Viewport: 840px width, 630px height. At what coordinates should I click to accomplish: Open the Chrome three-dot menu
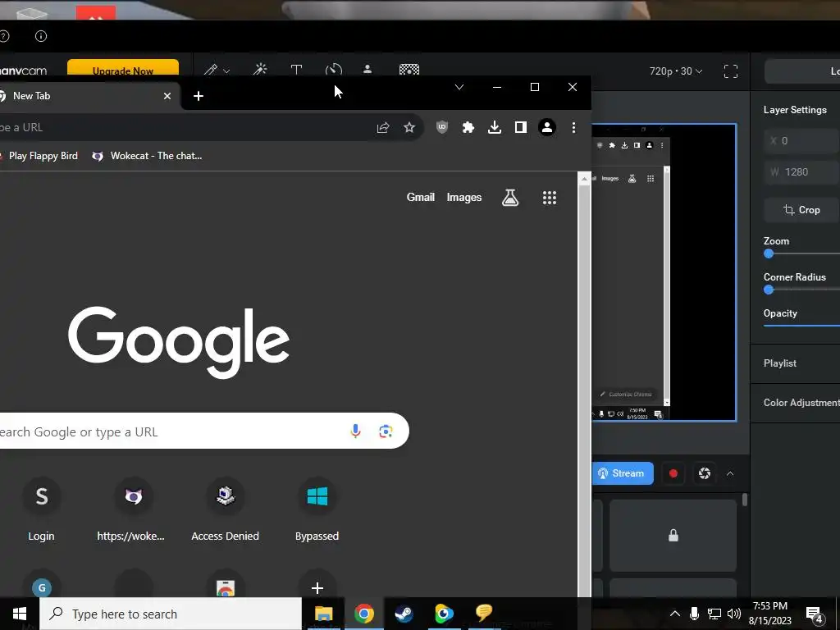point(573,127)
